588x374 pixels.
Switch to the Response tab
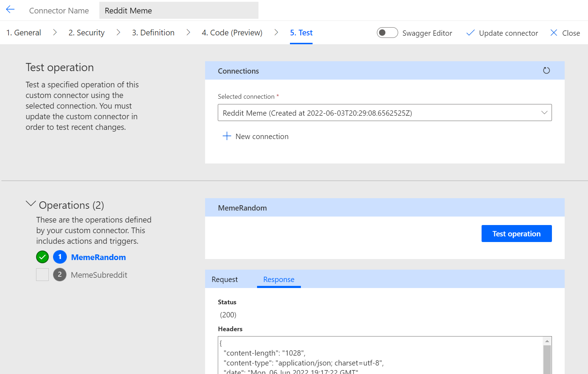[279, 279]
